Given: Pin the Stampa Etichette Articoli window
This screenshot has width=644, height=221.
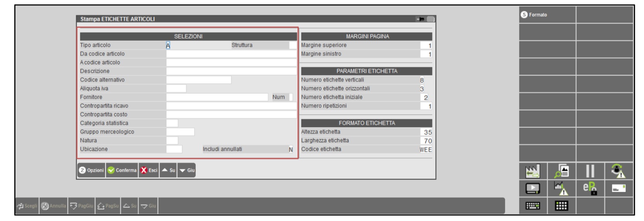Looking at the screenshot, I should [420, 19].
